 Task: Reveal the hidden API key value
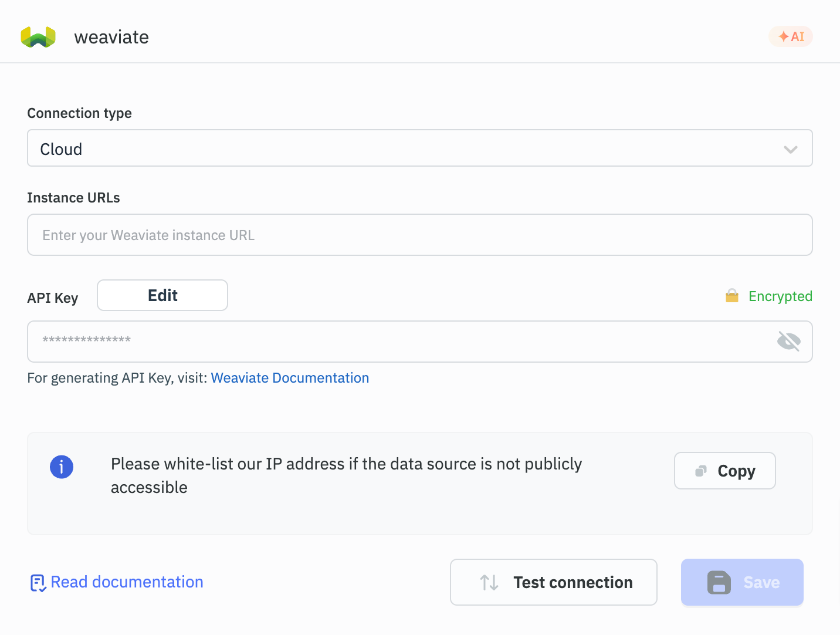click(789, 341)
